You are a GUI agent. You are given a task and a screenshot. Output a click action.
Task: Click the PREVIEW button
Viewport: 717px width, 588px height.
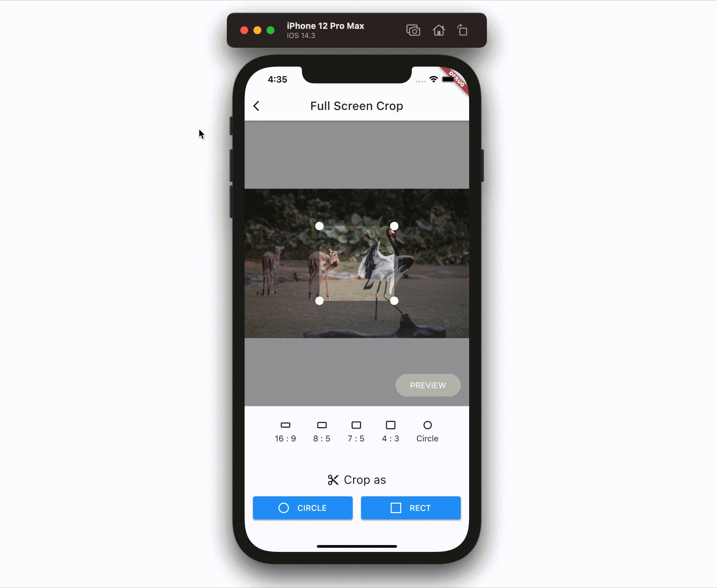tap(428, 386)
